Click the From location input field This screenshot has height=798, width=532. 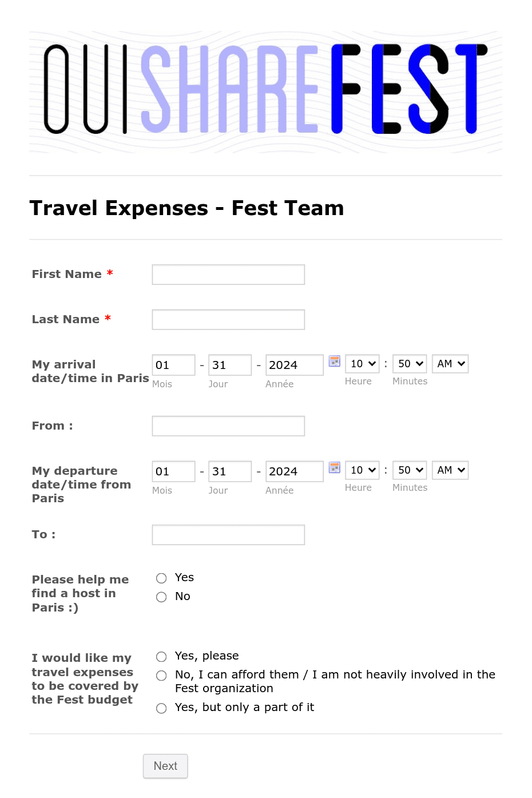(x=228, y=426)
